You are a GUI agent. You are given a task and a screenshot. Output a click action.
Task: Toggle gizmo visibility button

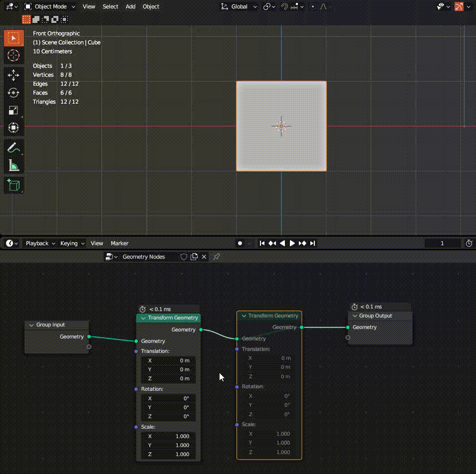[459, 6]
